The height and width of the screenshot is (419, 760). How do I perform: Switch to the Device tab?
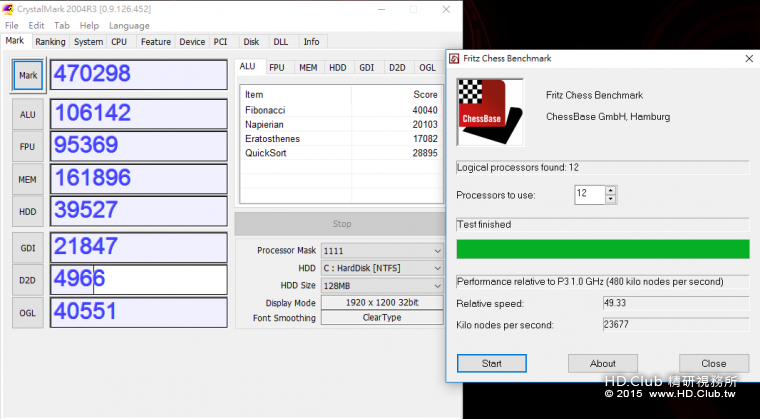(x=192, y=42)
